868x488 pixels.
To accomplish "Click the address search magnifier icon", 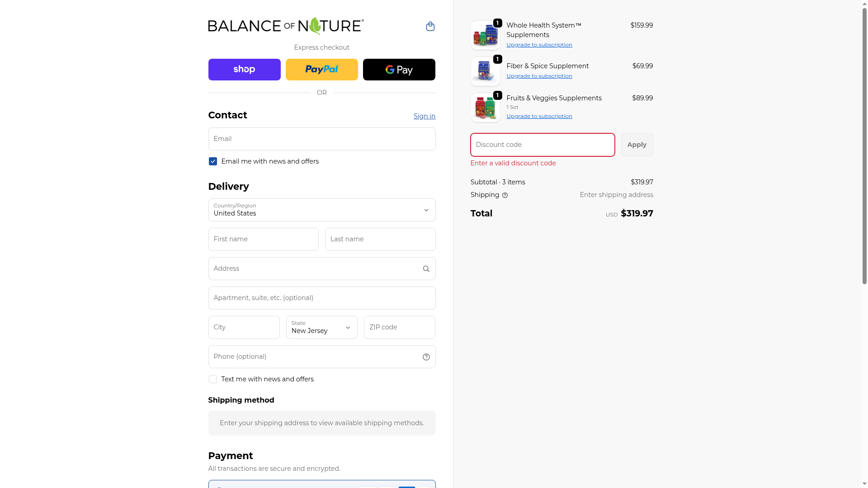I will [x=426, y=269].
